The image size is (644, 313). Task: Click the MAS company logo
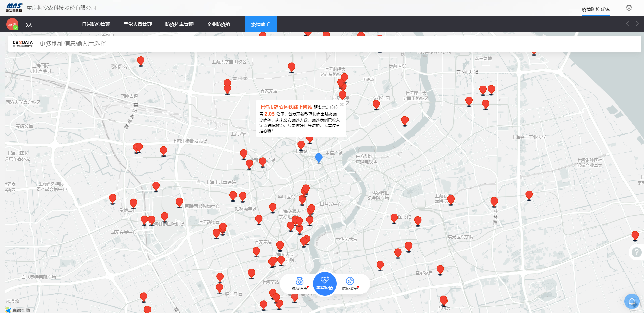pos(14,8)
